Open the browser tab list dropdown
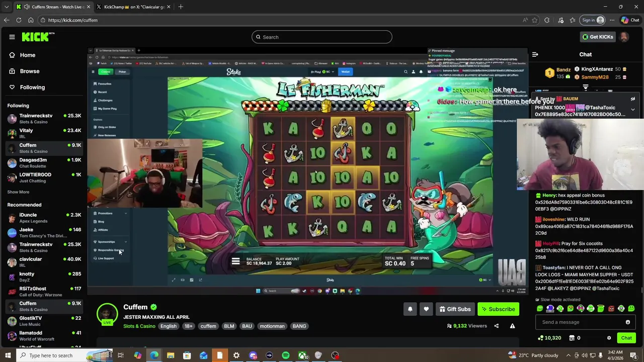The image size is (644, 362). [x=6, y=7]
